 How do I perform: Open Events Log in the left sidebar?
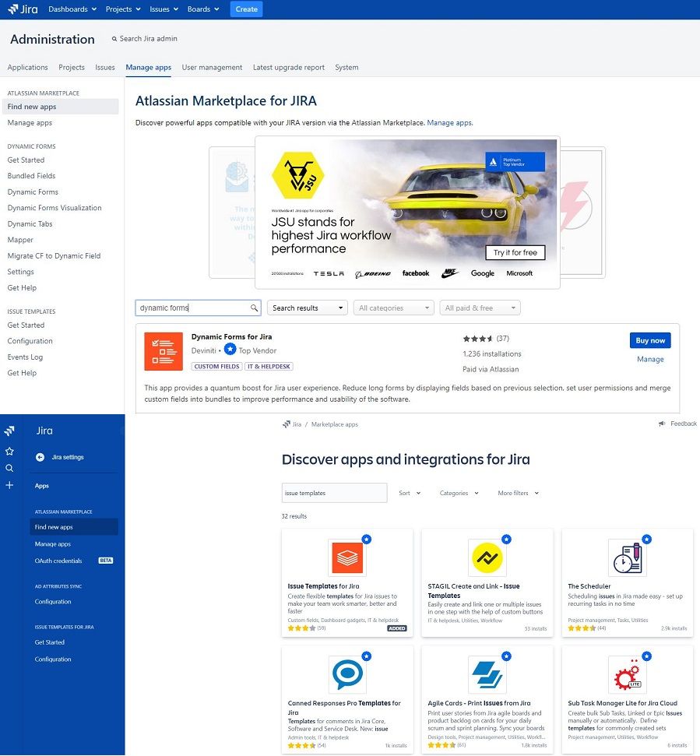coord(25,357)
